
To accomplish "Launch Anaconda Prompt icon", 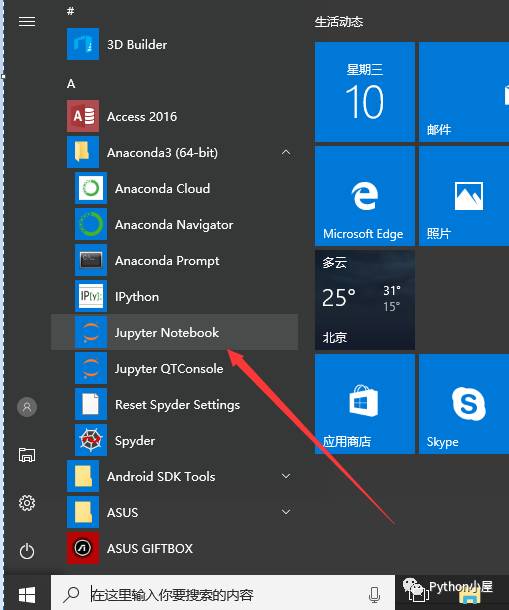I will click(x=91, y=260).
